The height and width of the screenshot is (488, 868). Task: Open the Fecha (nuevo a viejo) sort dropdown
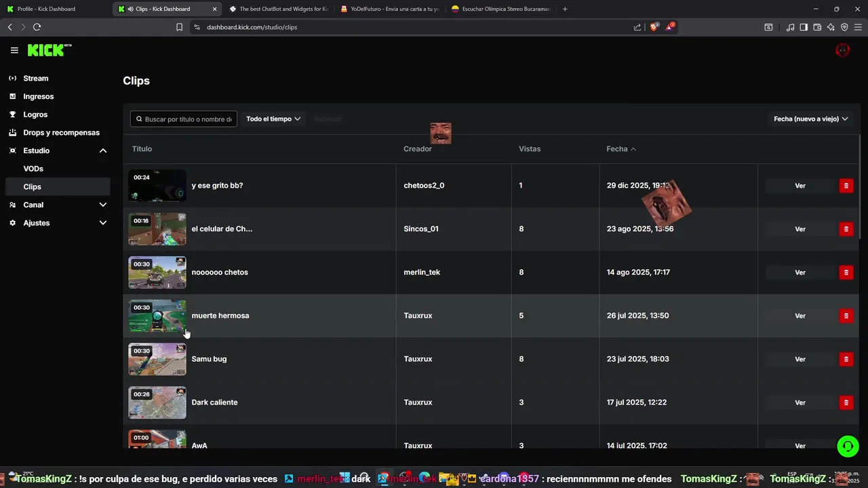811,119
